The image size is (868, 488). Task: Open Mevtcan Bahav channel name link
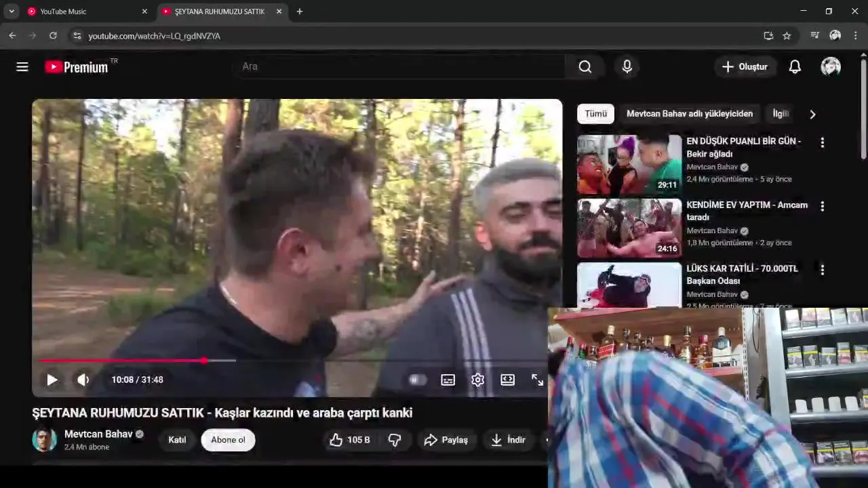(98, 434)
